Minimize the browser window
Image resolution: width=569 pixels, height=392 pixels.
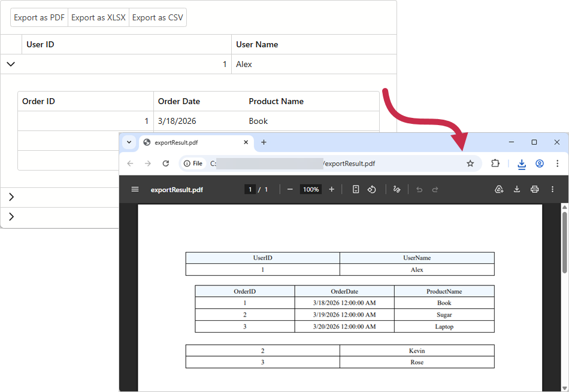tap(512, 142)
